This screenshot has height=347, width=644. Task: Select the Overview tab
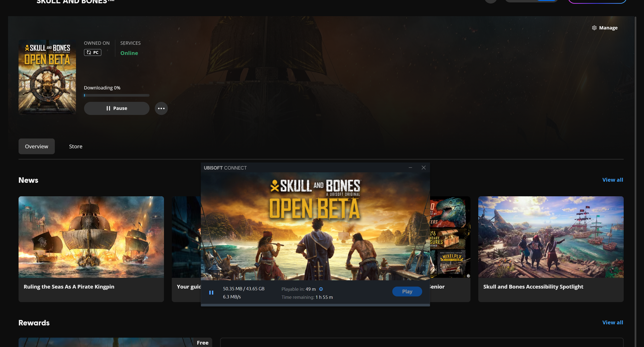click(36, 146)
